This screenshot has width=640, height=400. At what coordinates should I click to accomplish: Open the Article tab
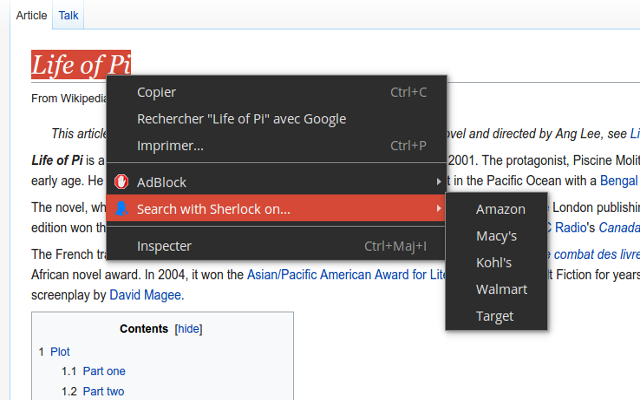pos(31,15)
